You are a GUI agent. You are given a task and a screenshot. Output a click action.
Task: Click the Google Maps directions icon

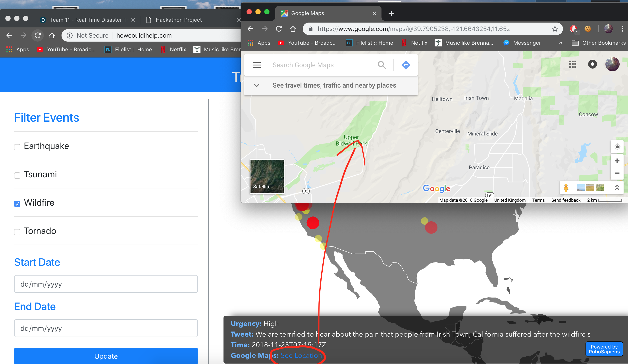click(405, 65)
